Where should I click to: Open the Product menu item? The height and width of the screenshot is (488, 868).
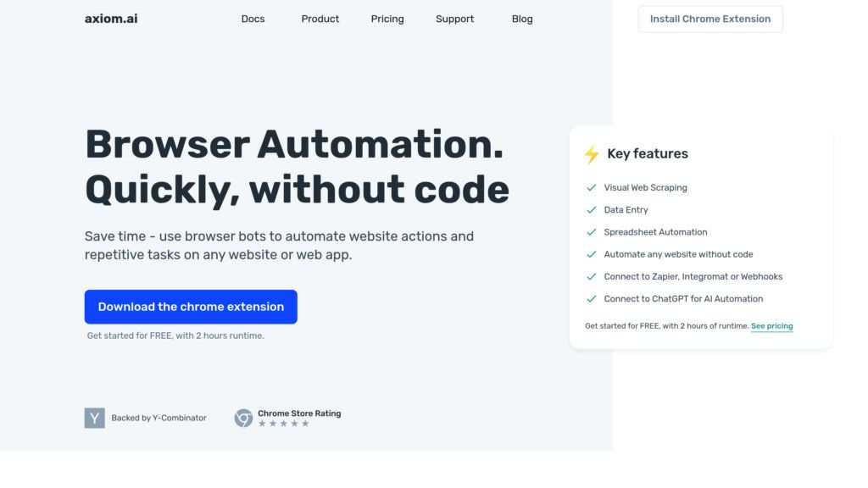320,19
